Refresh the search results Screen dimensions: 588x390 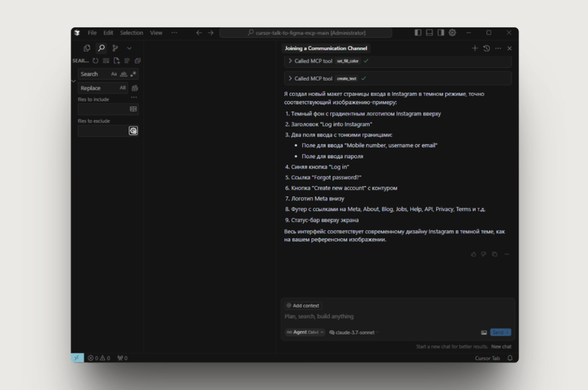(x=96, y=61)
